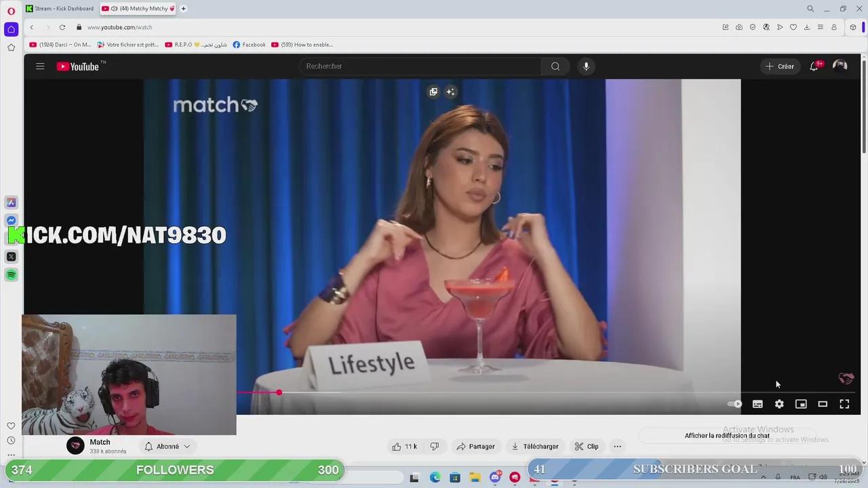Open the Opera profile account icon
Viewport: 868px width, 488px height.
click(834, 27)
